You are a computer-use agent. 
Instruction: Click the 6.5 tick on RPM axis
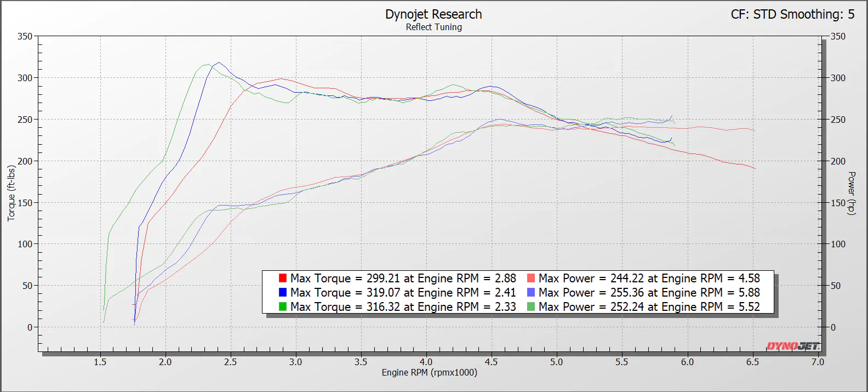click(752, 362)
